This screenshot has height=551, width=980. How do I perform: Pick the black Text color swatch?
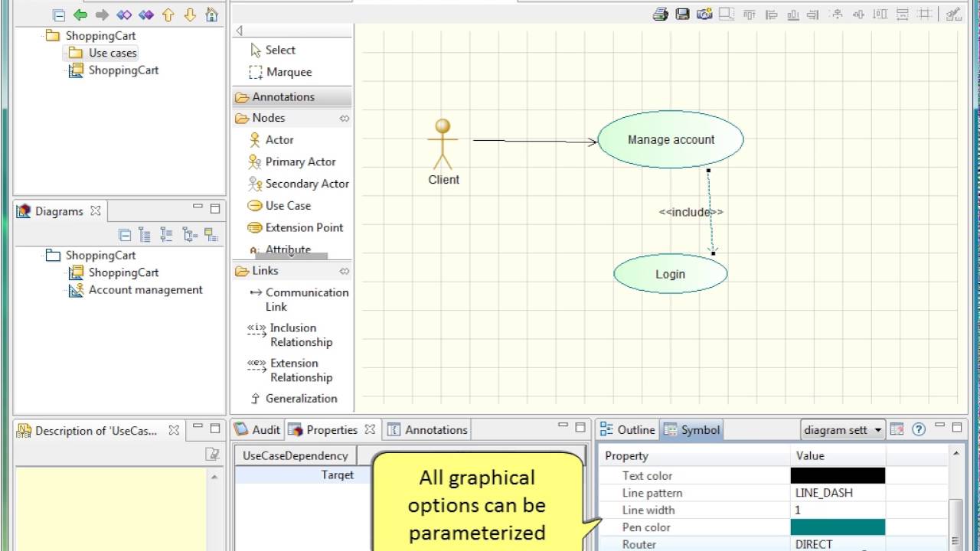click(x=838, y=476)
